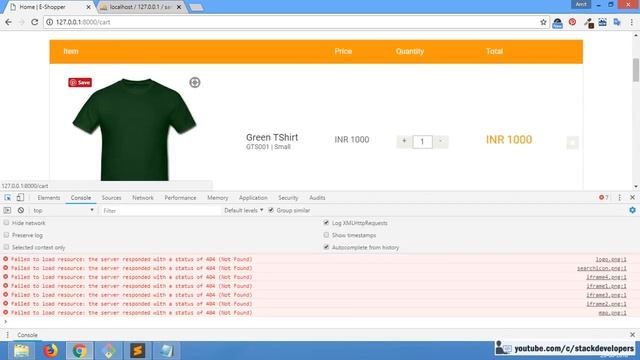Open the Audits tab in DevTools
The width and height of the screenshot is (640, 360).
click(317, 198)
